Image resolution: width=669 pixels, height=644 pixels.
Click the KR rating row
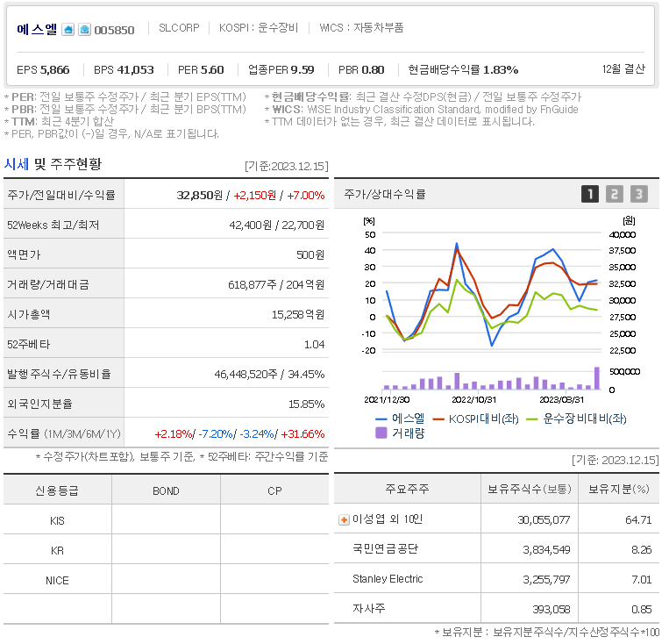click(166, 550)
